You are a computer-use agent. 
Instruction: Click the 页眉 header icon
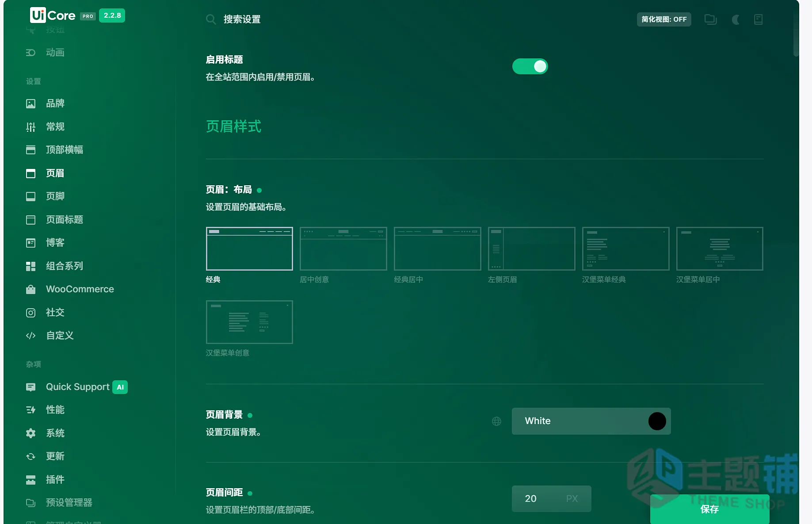(x=30, y=173)
